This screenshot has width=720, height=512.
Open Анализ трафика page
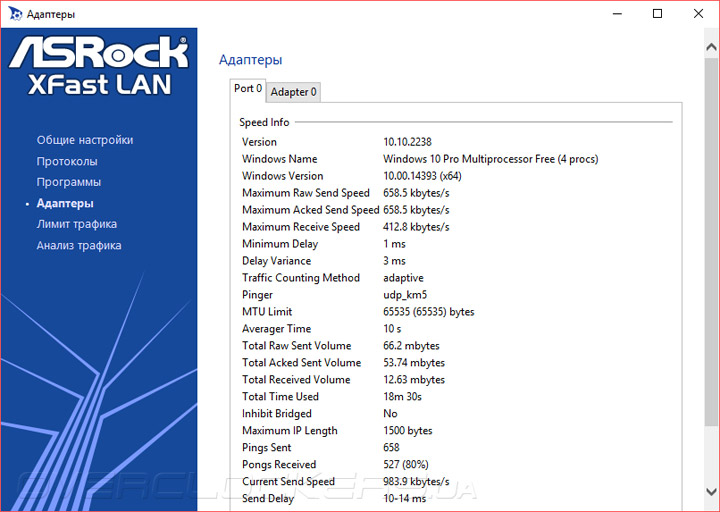coord(79,246)
